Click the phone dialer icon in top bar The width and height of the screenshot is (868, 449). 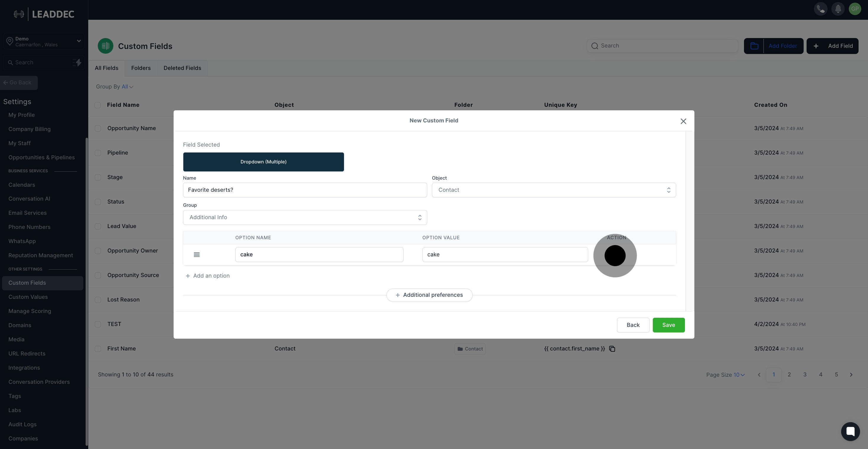(x=820, y=9)
